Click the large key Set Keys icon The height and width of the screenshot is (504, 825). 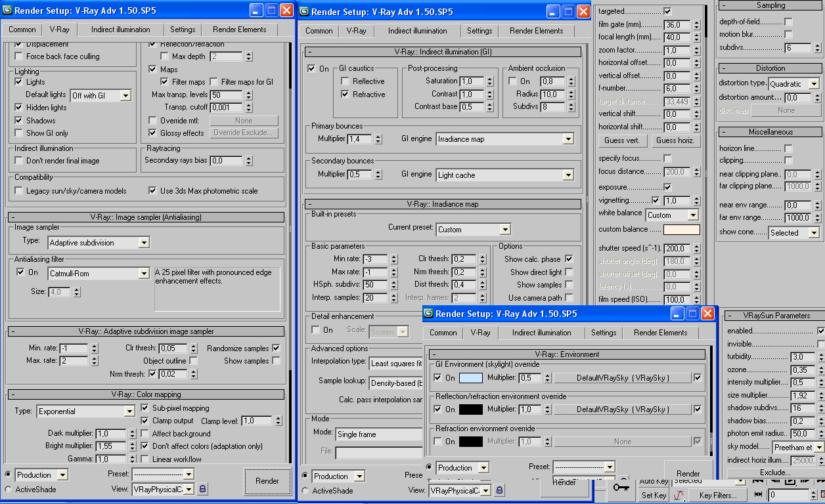click(x=621, y=487)
